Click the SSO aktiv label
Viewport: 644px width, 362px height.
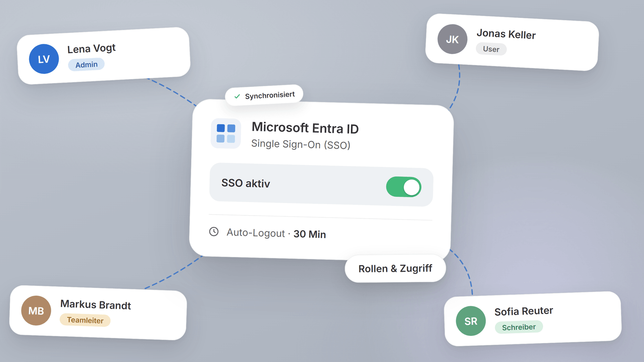pyautogui.click(x=246, y=183)
